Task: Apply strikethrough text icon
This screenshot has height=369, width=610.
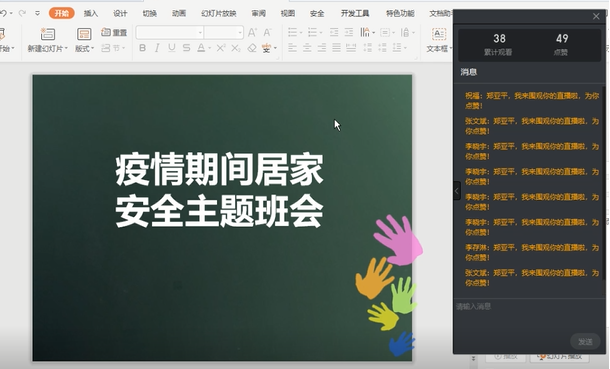Action: [x=186, y=48]
